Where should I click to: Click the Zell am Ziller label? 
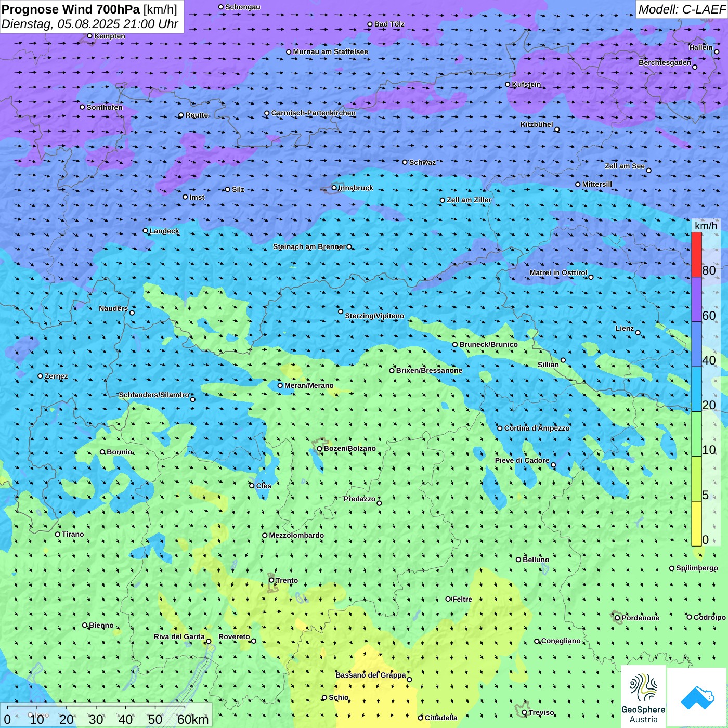tap(469, 200)
